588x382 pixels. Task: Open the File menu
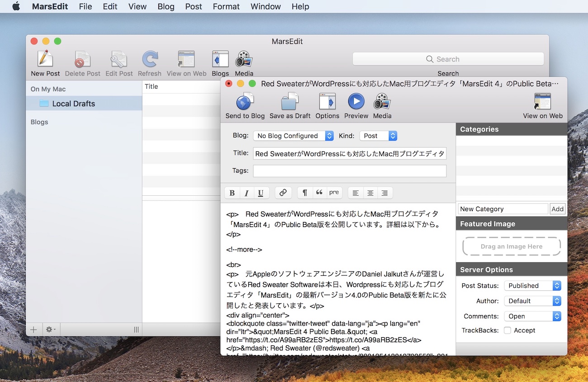click(85, 6)
